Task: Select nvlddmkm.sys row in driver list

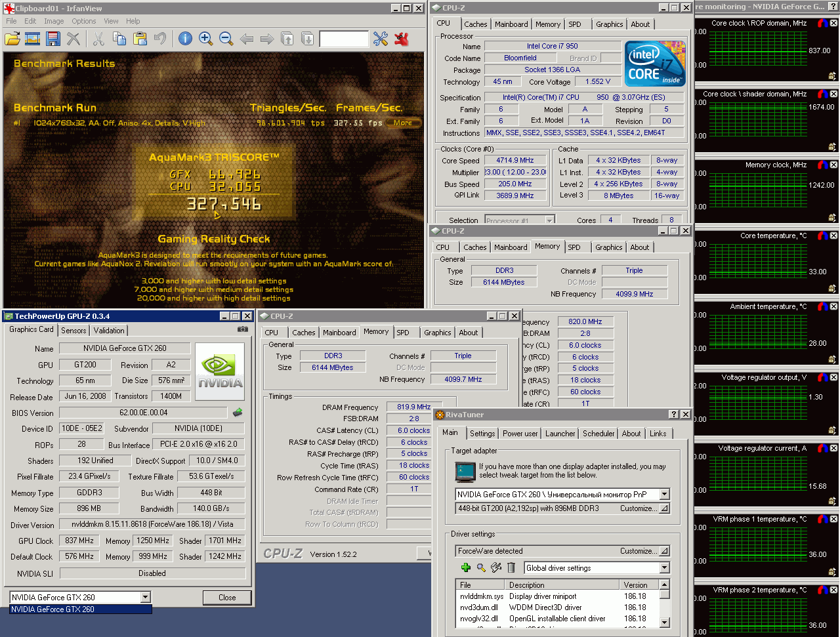Action: 557,596
